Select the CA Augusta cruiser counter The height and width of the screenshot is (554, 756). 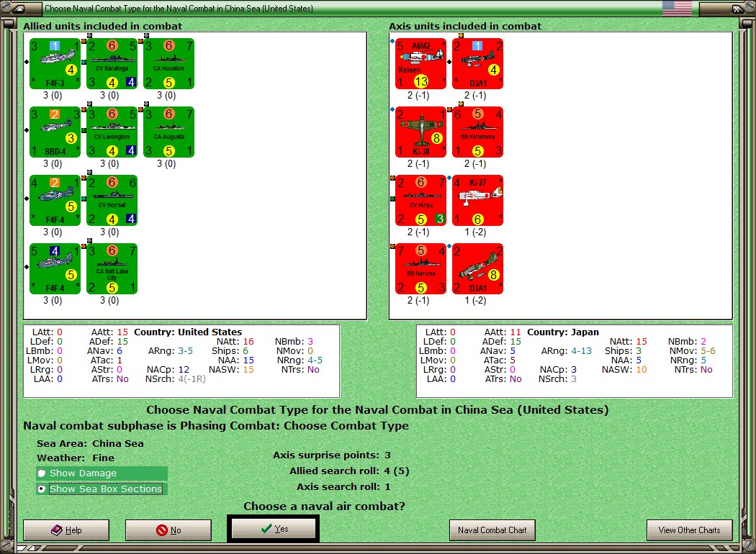click(x=168, y=132)
